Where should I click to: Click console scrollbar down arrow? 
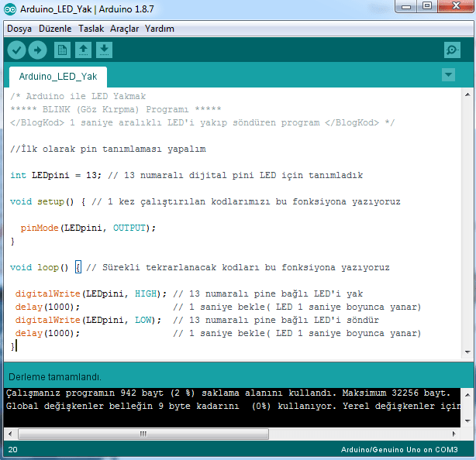(x=467, y=421)
